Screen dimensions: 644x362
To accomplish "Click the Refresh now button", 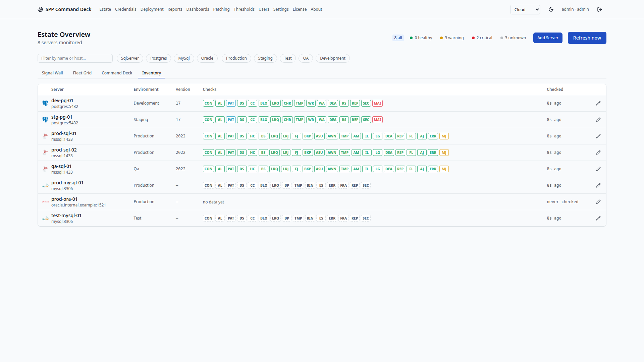I will pyautogui.click(x=587, y=38).
